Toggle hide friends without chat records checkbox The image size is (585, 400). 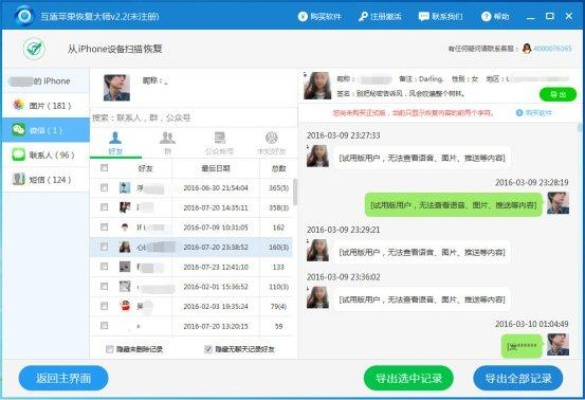[208, 349]
